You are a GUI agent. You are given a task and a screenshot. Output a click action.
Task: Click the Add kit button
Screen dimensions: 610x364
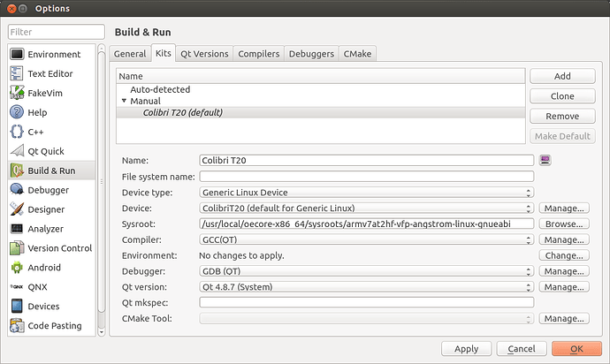(x=562, y=76)
